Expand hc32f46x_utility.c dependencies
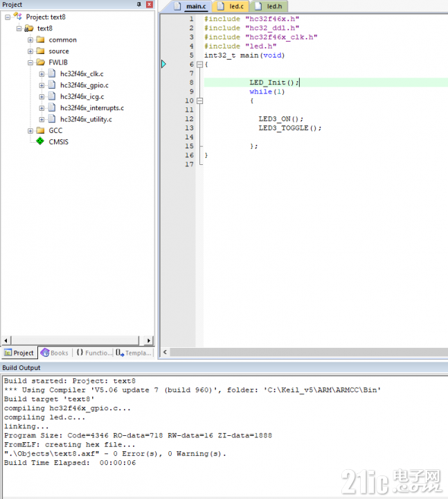 (42, 120)
